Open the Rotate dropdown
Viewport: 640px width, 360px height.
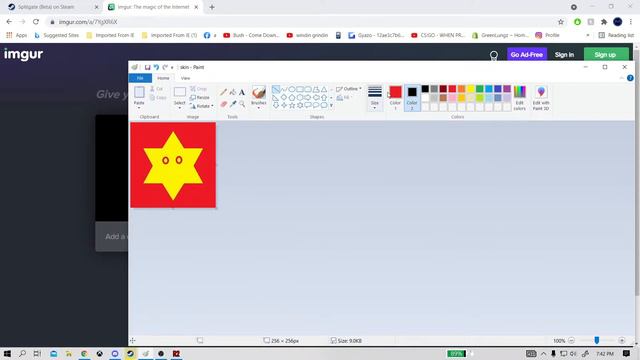pyautogui.click(x=202, y=106)
